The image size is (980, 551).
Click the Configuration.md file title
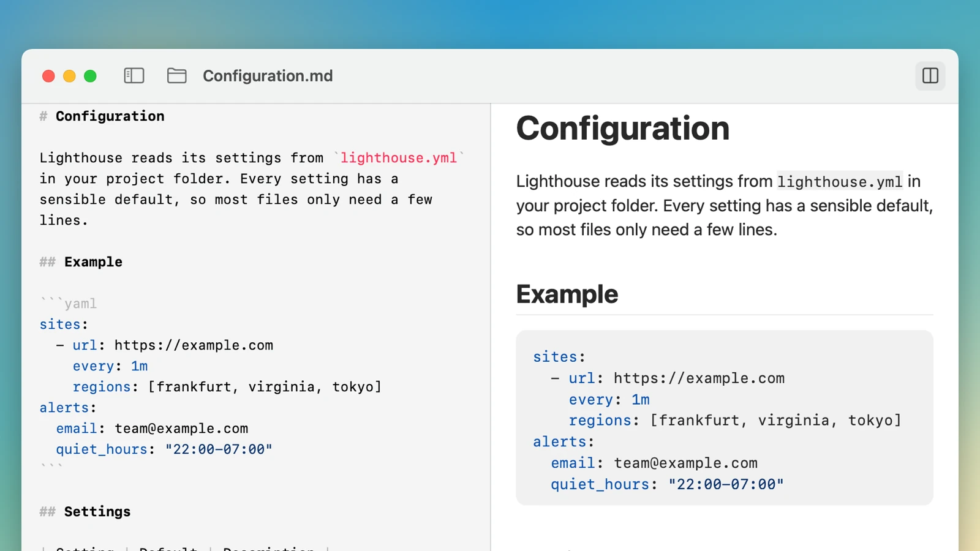coord(268,76)
